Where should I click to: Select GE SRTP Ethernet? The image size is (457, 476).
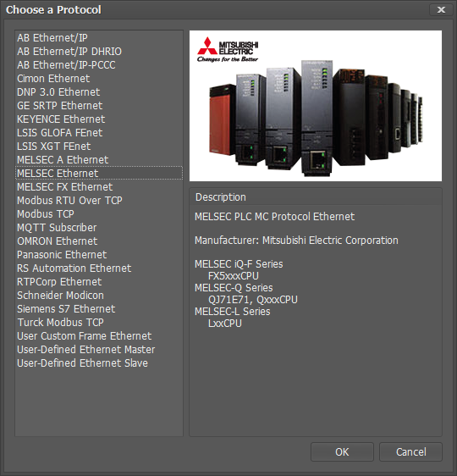coord(99,106)
